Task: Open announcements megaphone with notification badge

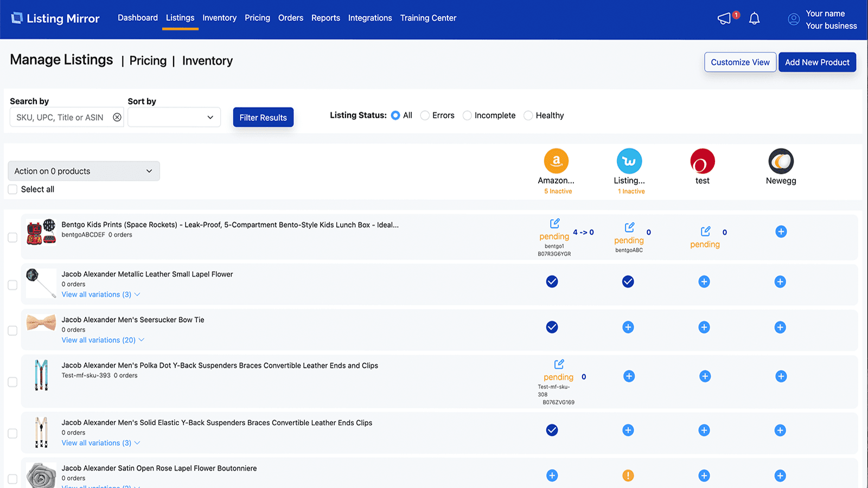Action: pos(724,18)
